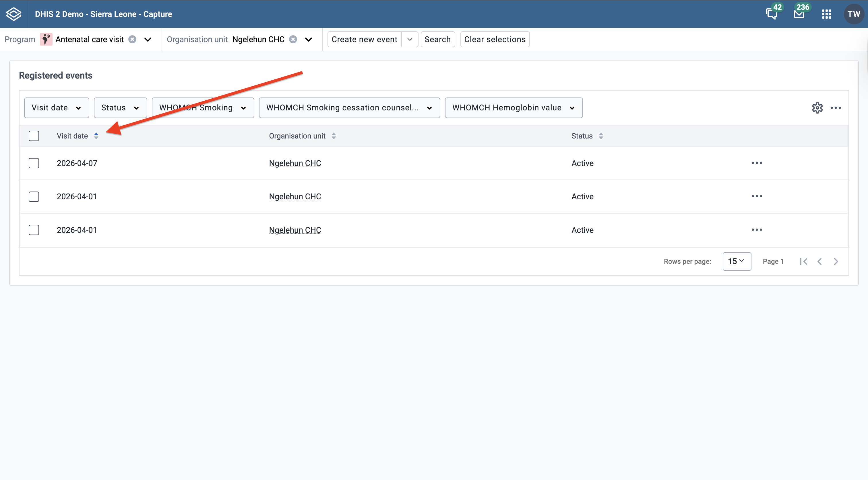Open the working list more options menu
The width and height of the screenshot is (868, 480).
(836, 108)
